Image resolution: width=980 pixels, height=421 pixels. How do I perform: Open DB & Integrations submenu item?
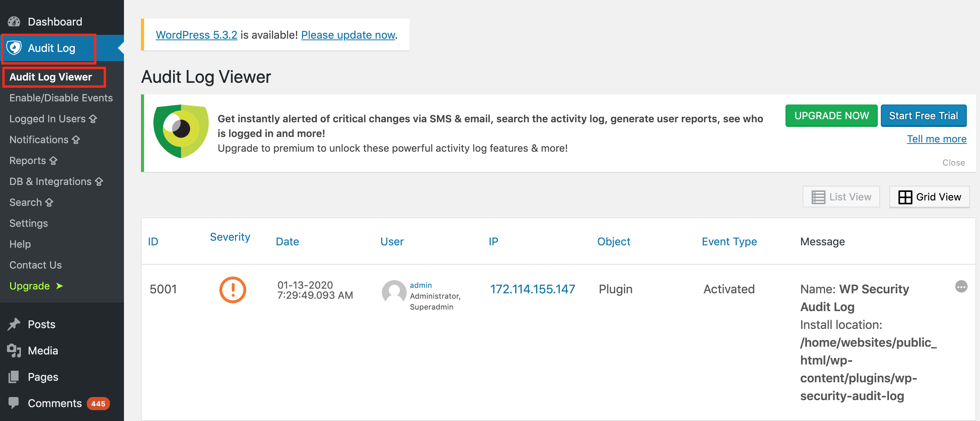[x=51, y=181]
